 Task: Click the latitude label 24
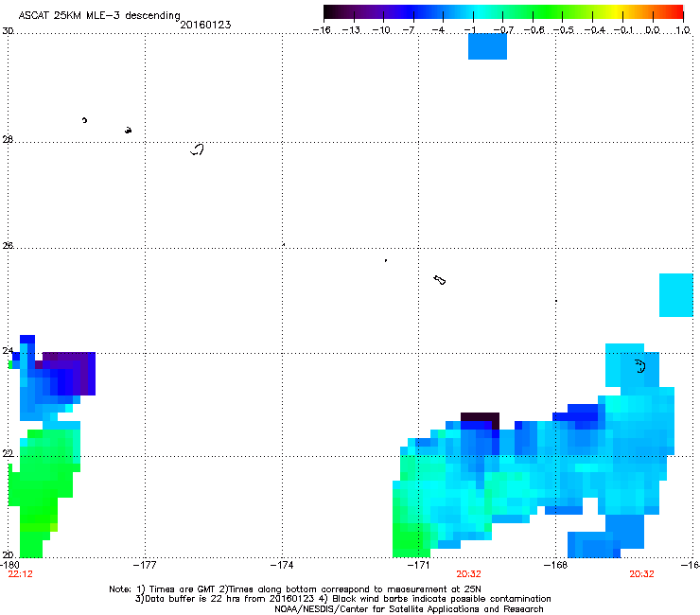coord(8,351)
